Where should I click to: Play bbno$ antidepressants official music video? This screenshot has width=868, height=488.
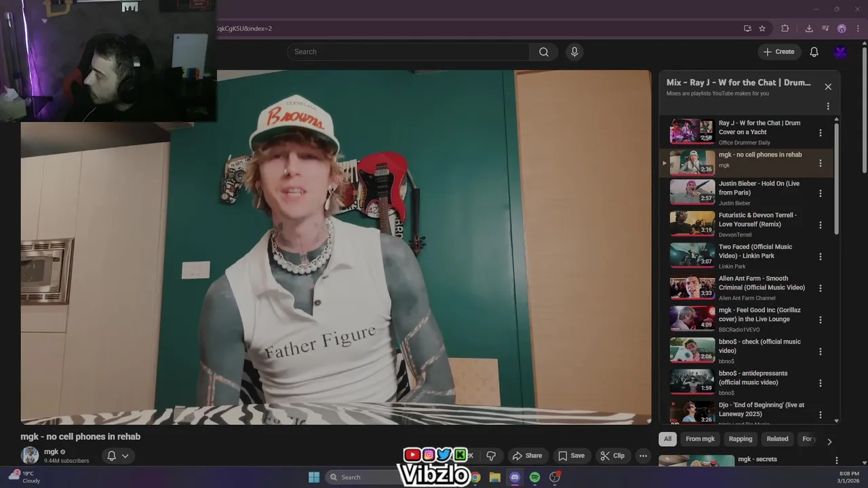(692, 382)
